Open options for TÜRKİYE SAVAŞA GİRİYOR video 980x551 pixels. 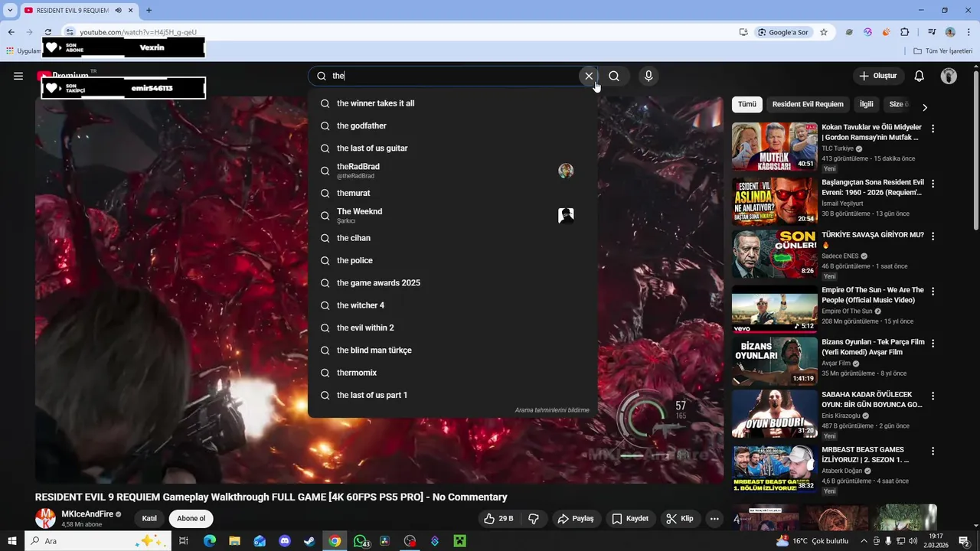coord(933,236)
